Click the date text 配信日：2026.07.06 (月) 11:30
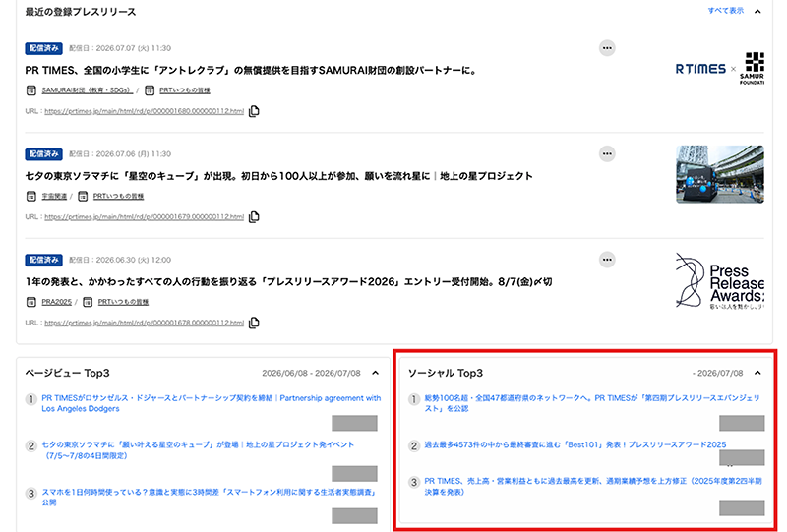The image size is (787, 532). point(120,154)
